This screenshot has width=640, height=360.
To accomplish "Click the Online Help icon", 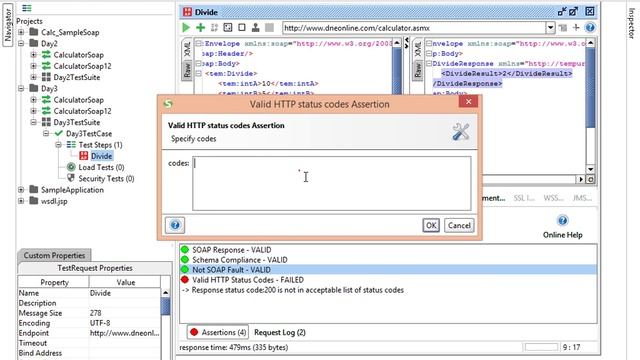I will coord(562,221).
